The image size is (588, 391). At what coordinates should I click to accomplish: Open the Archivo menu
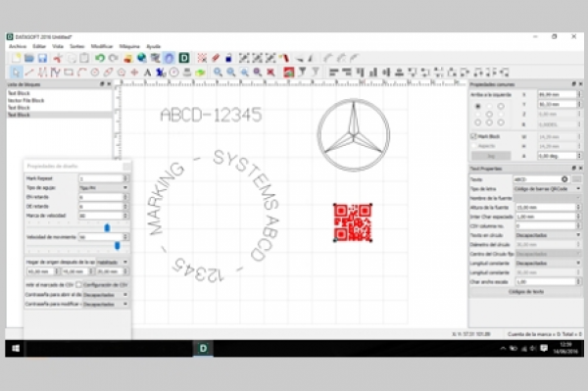(x=18, y=46)
